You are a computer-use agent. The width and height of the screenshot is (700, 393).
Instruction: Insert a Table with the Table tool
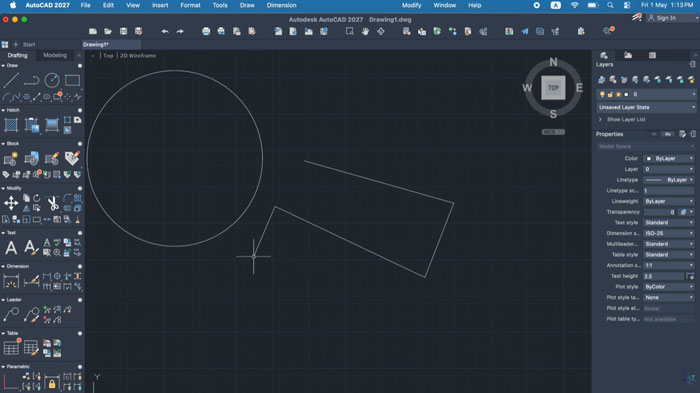[x=11, y=348]
